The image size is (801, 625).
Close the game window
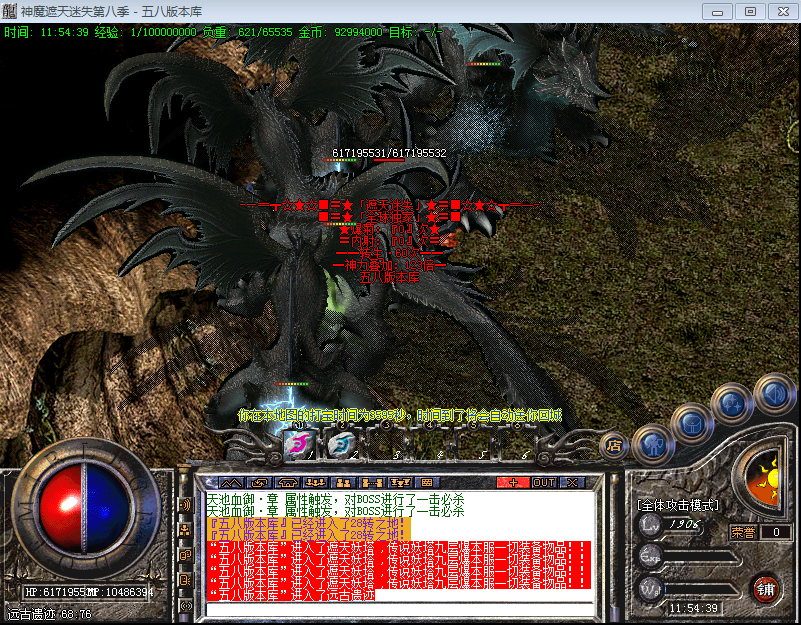coord(784,12)
